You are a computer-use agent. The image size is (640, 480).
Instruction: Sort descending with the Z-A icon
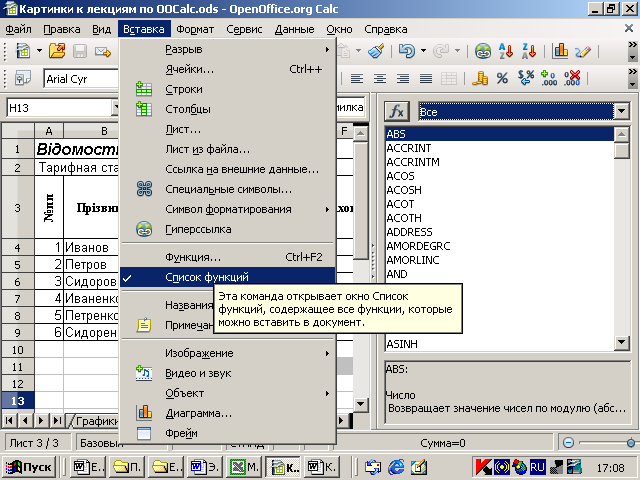[529, 51]
